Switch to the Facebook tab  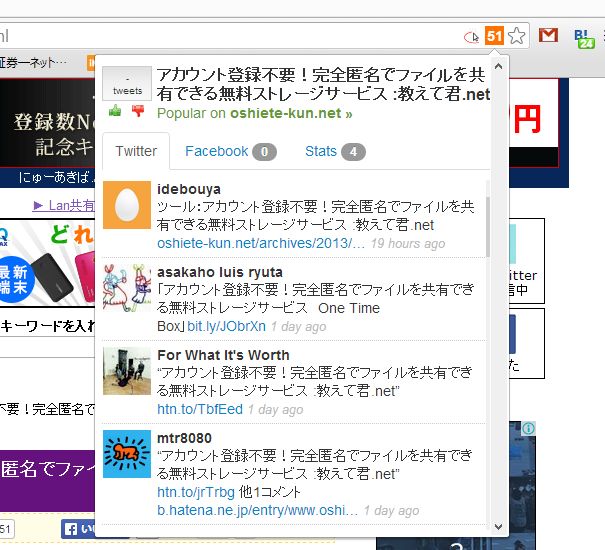pyautogui.click(x=230, y=151)
